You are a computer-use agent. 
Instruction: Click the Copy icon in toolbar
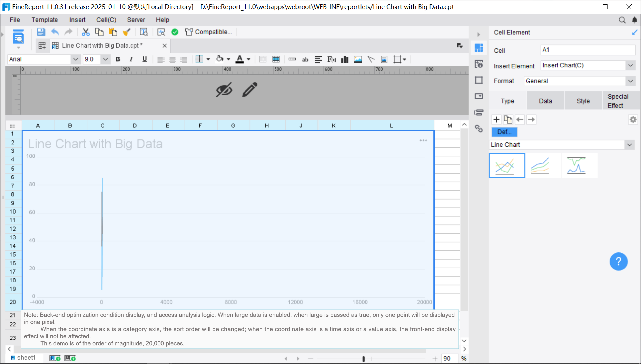[x=99, y=32]
